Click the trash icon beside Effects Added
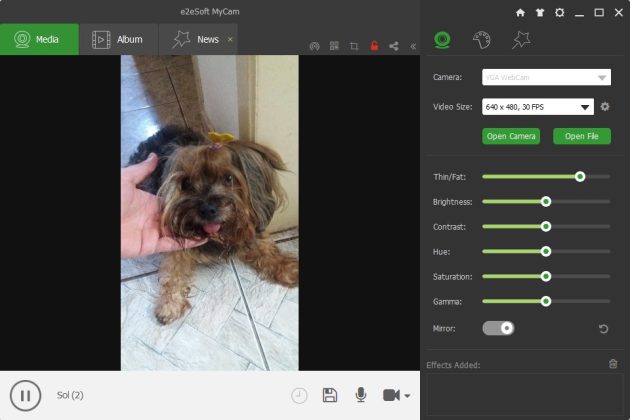 click(x=613, y=364)
